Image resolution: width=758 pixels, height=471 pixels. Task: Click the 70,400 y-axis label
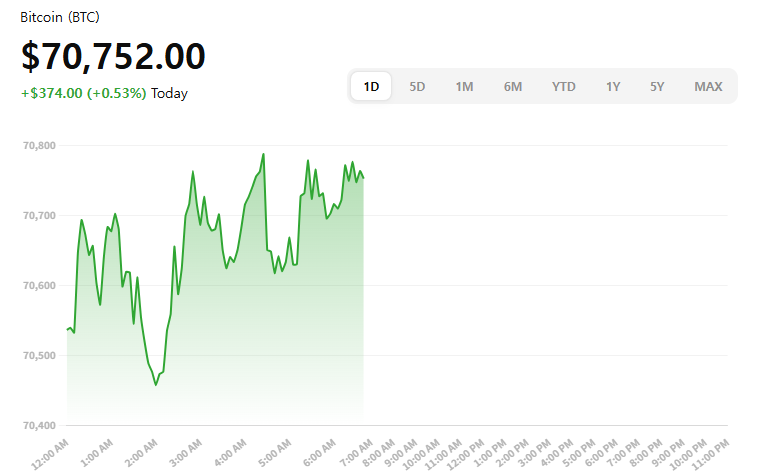(39, 426)
